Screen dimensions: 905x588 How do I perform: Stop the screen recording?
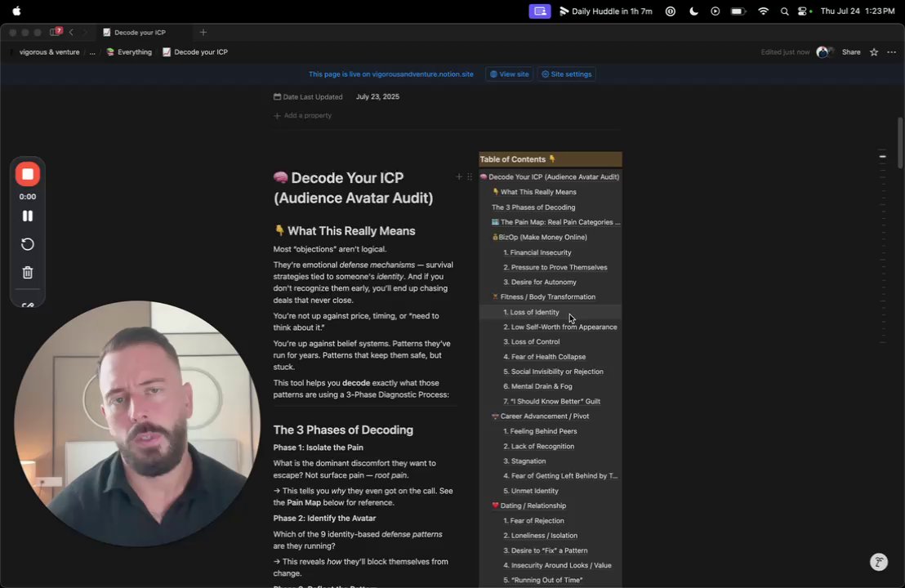click(27, 174)
